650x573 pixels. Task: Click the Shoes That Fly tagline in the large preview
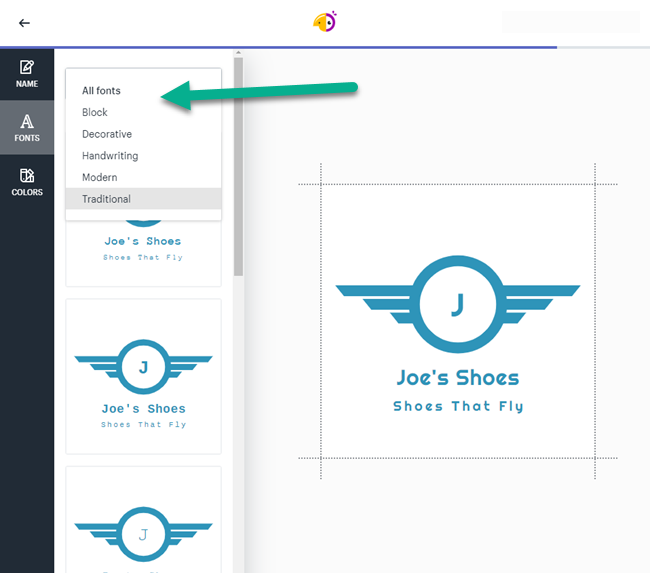pos(457,406)
